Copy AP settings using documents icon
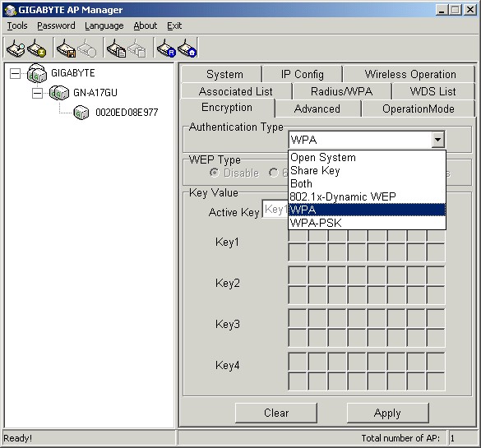Viewport: 481px width, 448px height. click(x=116, y=48)
